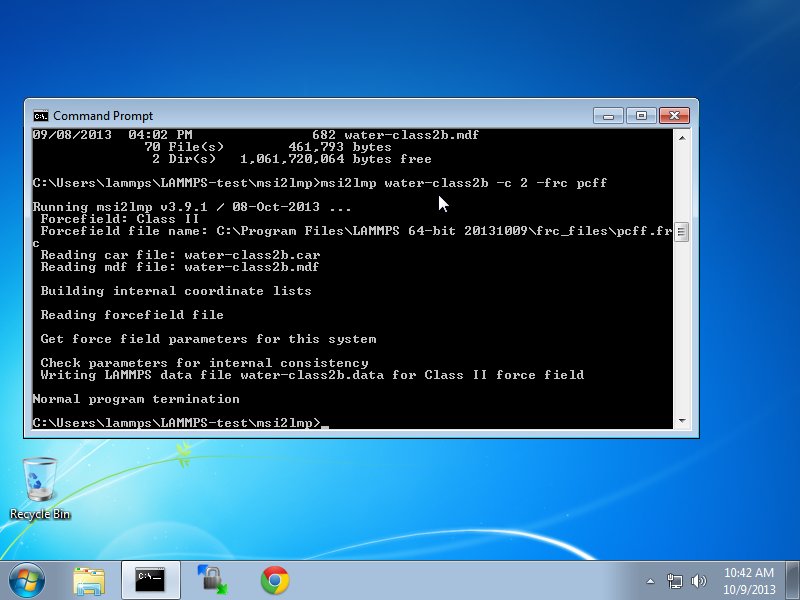Click the console scrollbar up arrow

682,138
